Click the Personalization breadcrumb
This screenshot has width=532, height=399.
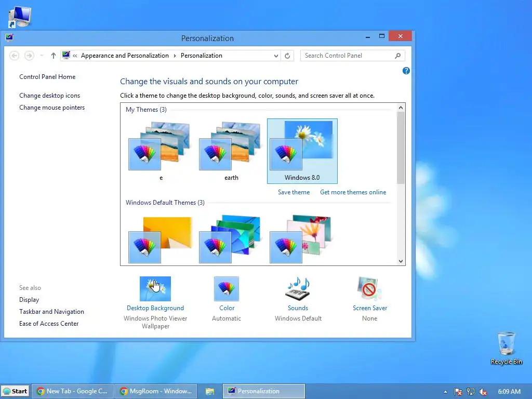click(x=201, y=56)
